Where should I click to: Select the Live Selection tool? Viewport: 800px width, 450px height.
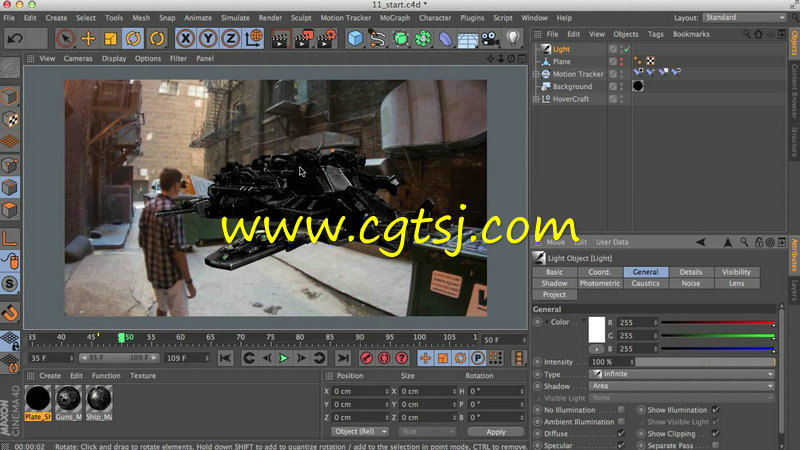tap(65, 38)
